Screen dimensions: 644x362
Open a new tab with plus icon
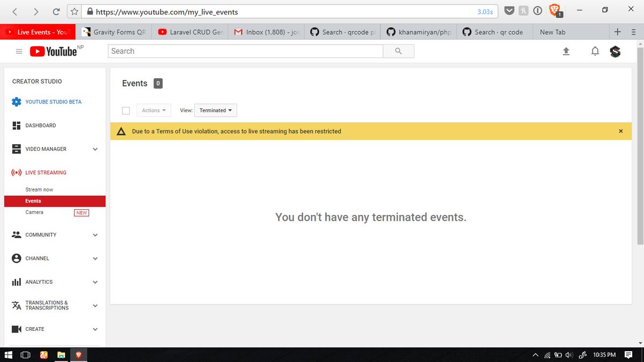click(x=618, y=32)
